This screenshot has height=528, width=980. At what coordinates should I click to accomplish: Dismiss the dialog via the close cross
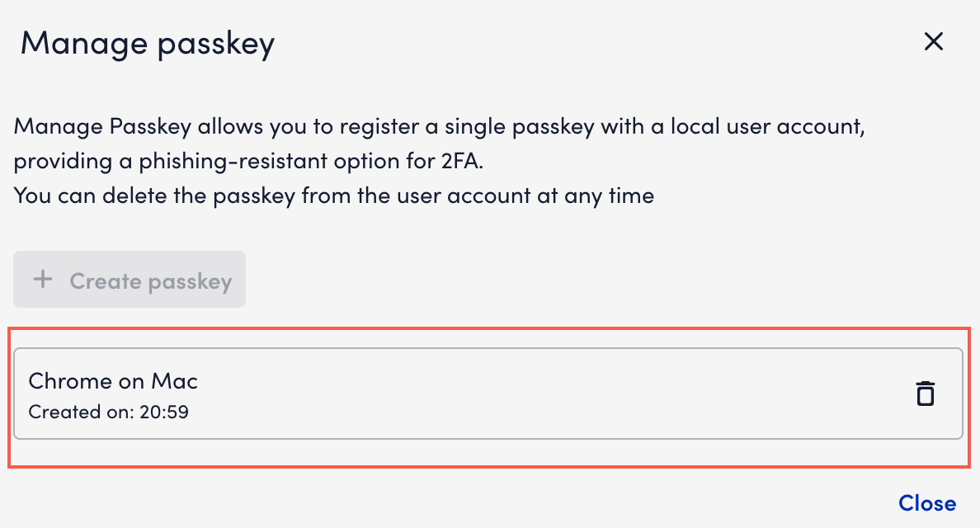pyautogui.click(x=933, y=41)
